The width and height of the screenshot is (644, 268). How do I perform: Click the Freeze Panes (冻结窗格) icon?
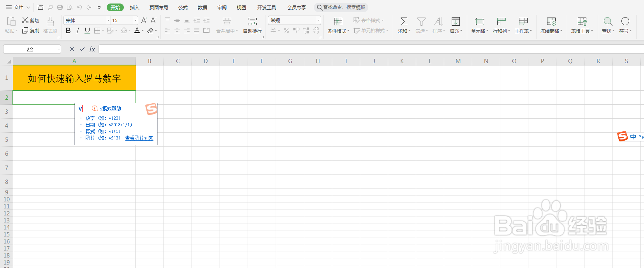pos(551,21)
